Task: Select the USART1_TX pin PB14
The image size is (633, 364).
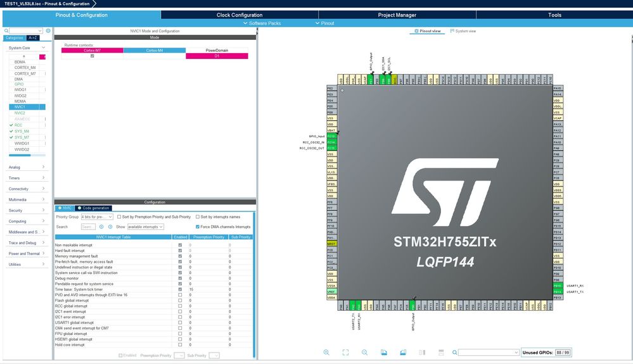Action: 558,291
